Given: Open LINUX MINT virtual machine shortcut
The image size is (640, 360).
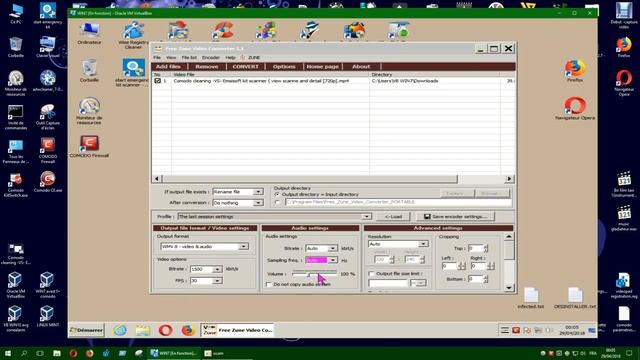Looking at the screenshot, I should coord(48,316).
